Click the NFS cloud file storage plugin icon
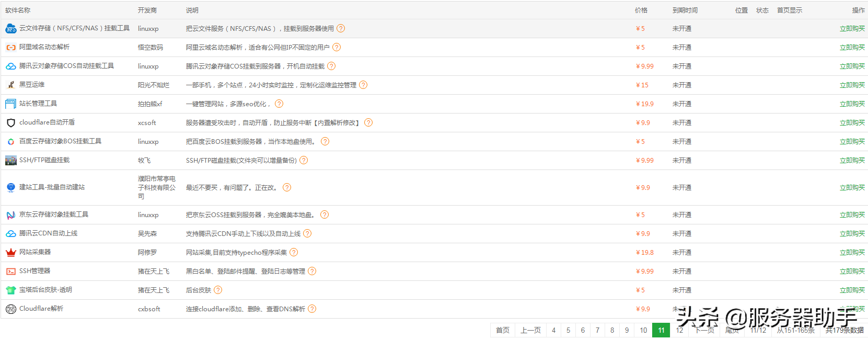The height and width of the screenshot is (339, 868). point(11,29)
